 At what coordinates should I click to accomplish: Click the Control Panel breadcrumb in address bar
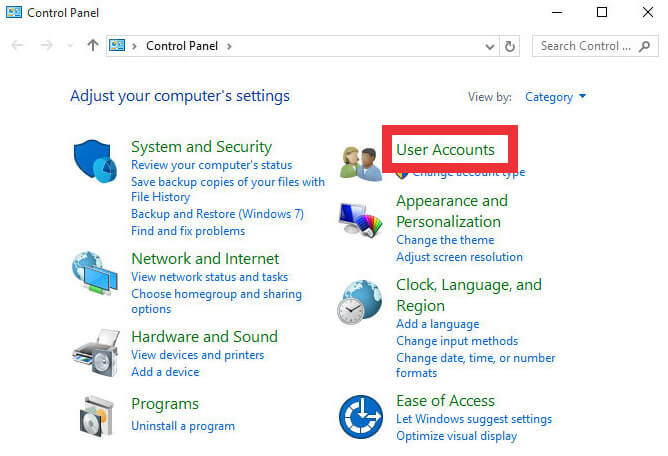point(183,46)
